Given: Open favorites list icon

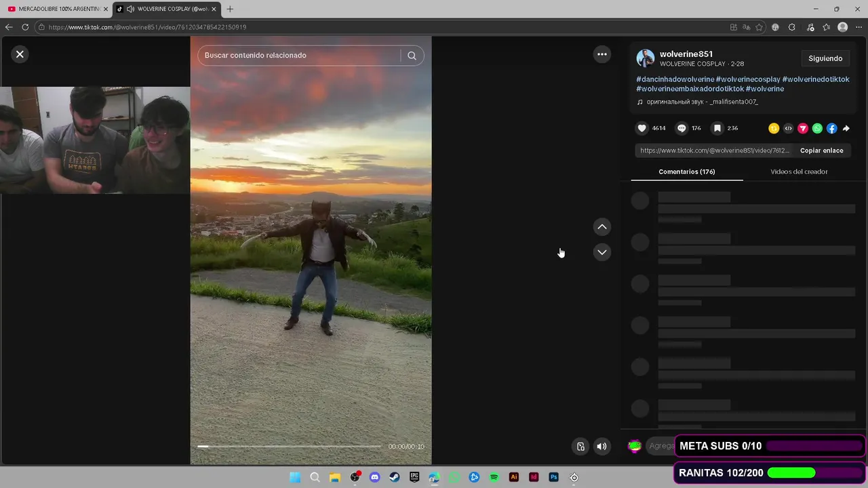Looking at the screenshot, I should point(826,27).
